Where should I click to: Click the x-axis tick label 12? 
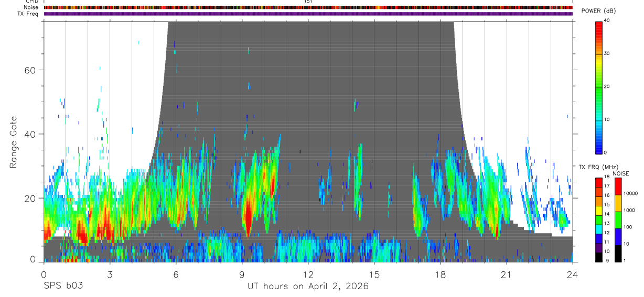point(308,274)
